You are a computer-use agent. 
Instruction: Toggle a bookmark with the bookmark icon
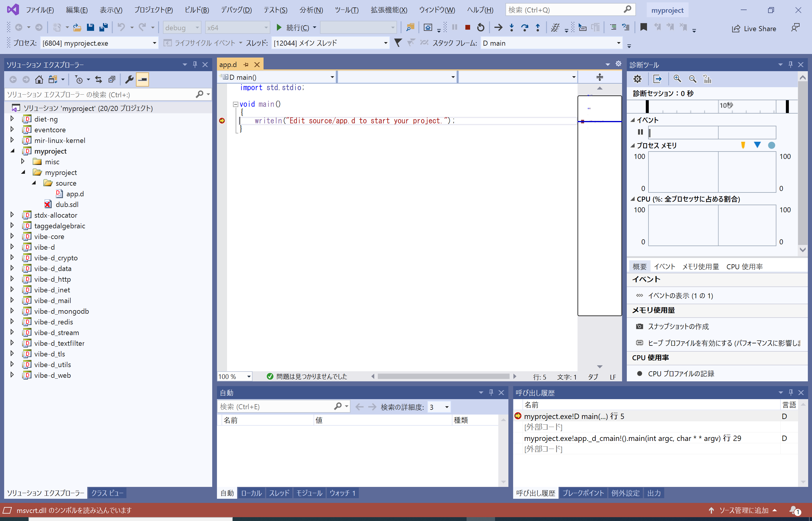(x=644, y=27)
